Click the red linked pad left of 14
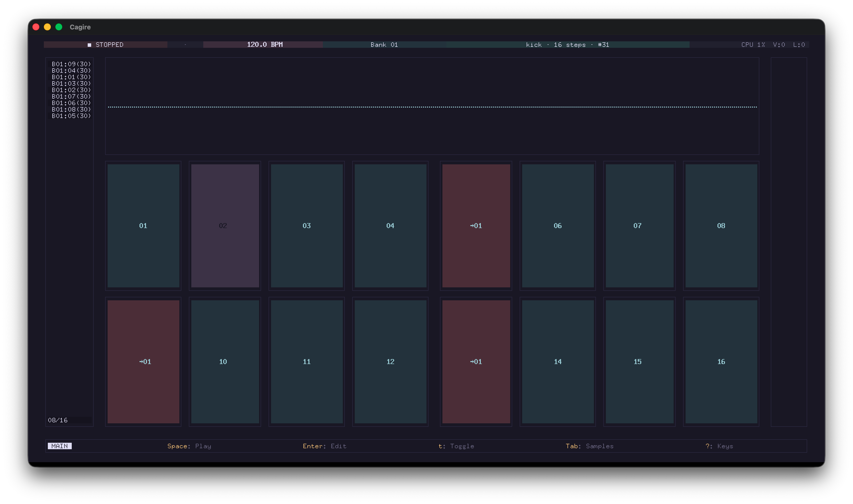The image size is (853, 504). (x=476, y=361)
